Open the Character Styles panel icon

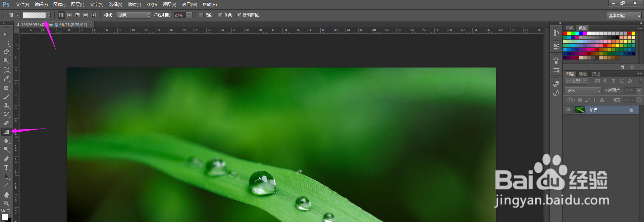(x=556, y=93)
